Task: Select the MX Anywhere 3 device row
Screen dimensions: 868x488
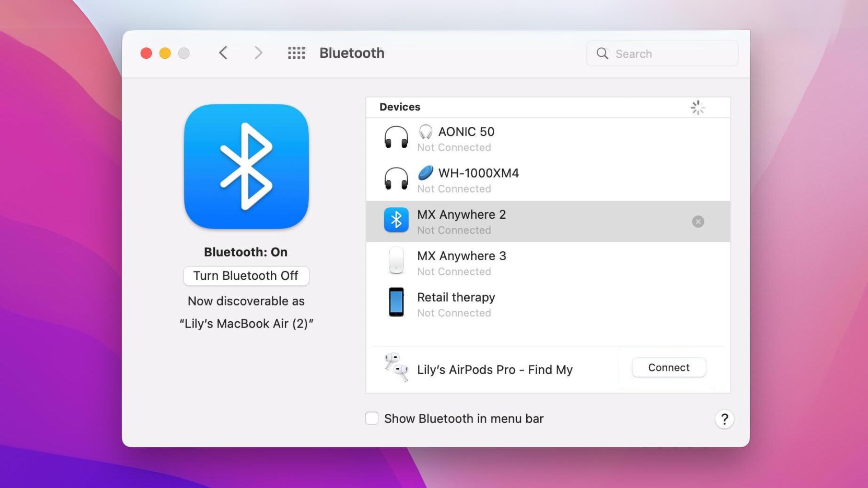Action: tap(548, 263)
